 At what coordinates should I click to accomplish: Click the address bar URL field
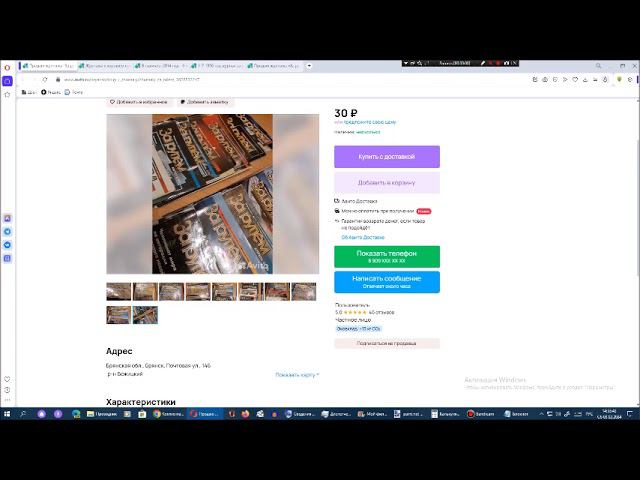click(x=286, y=80)
